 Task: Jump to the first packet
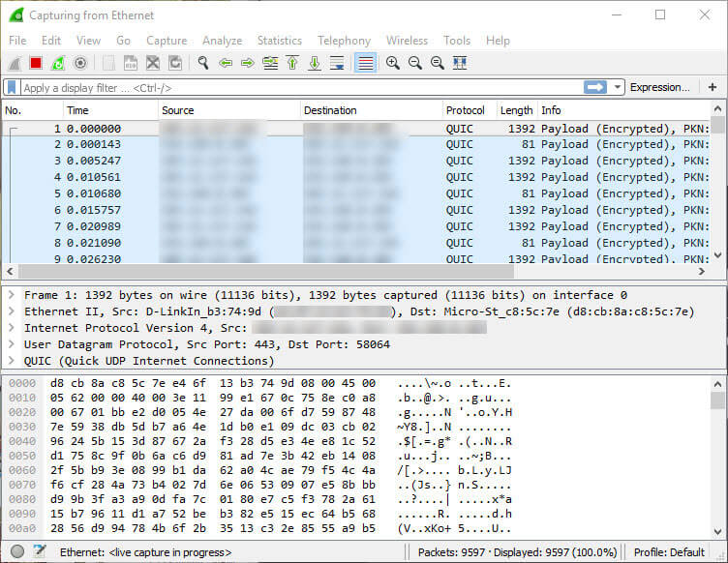click(292, 63)
